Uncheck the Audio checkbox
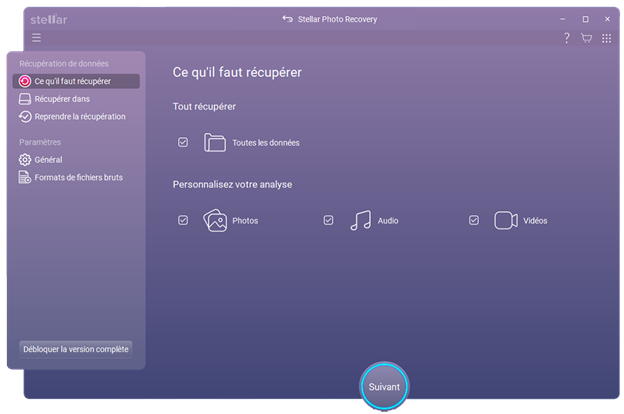The image size is (624, 414). (328, 220)
